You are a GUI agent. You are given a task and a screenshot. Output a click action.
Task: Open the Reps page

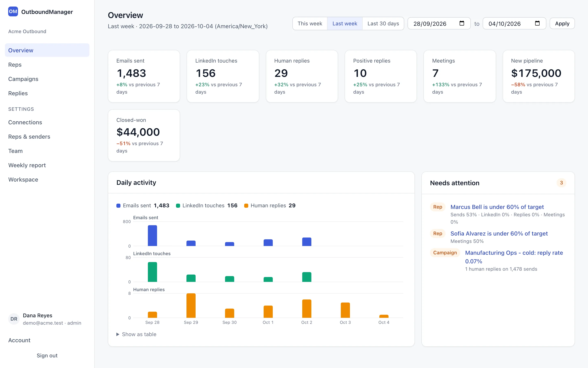pos(47,64)
